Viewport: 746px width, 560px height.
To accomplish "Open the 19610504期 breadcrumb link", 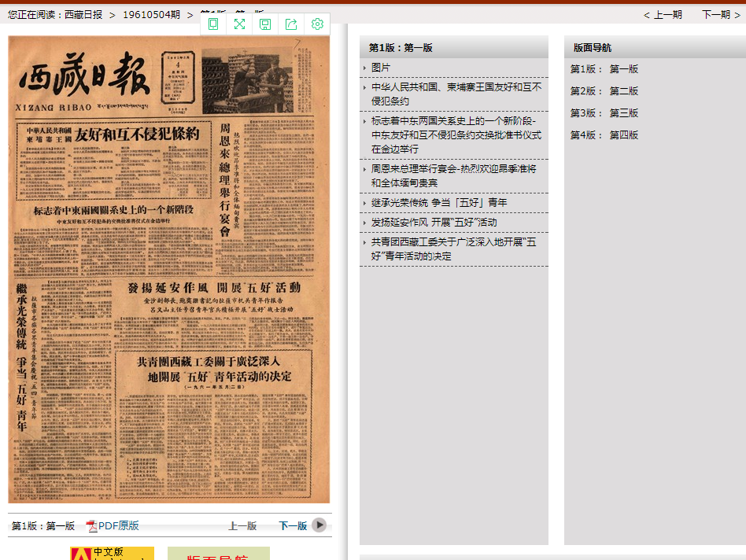I will [x=151, y=15].
